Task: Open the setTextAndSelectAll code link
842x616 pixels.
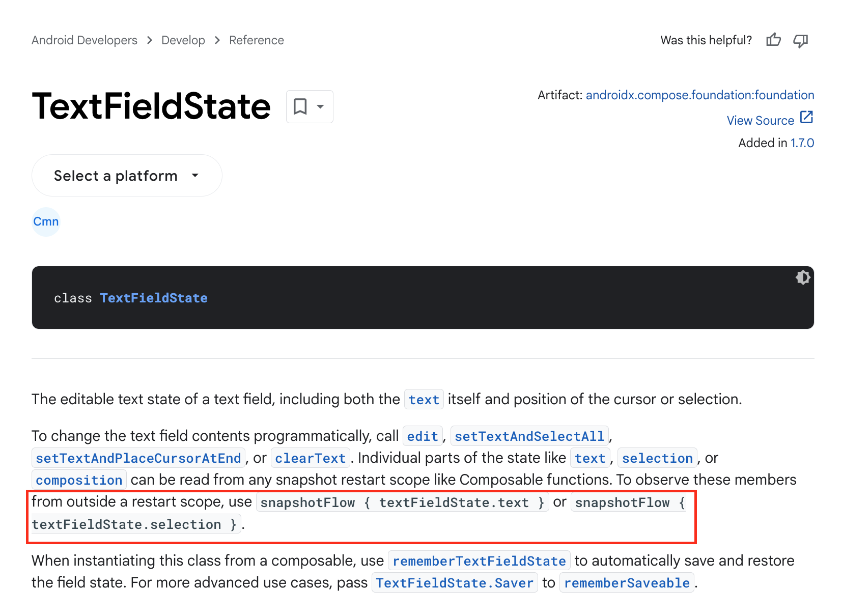Action: point(529,436)
